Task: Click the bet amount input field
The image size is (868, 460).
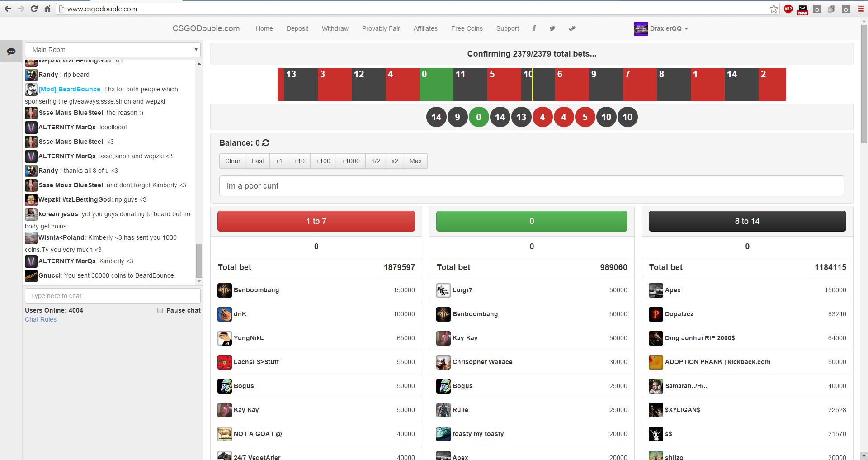Action: point(532,186)
